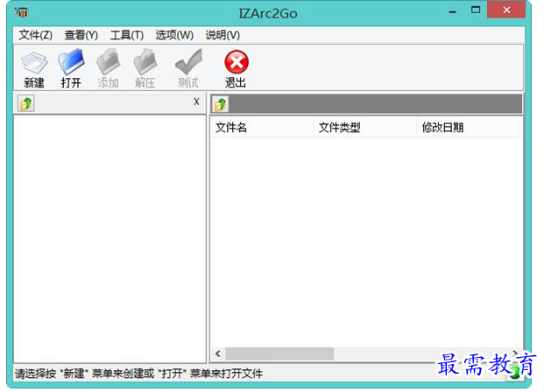Minimize the IZArc2Go window

click(452, 11)
